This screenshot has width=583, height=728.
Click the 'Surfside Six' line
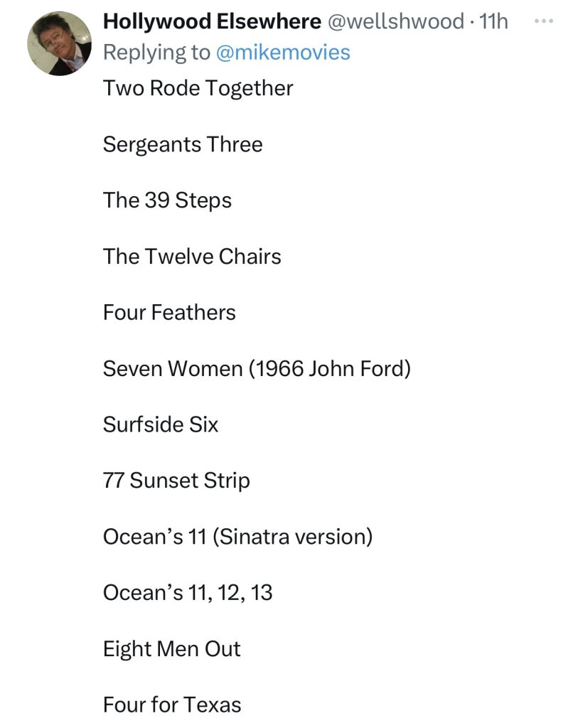(x=161, y=424)
